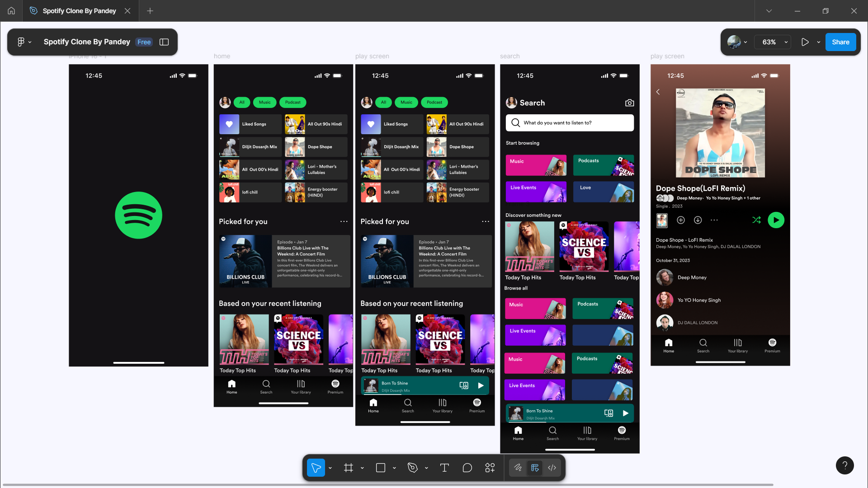868x488 pixels.
Task: Click the Search nav icon in home frame
Action: coord(266,387)
